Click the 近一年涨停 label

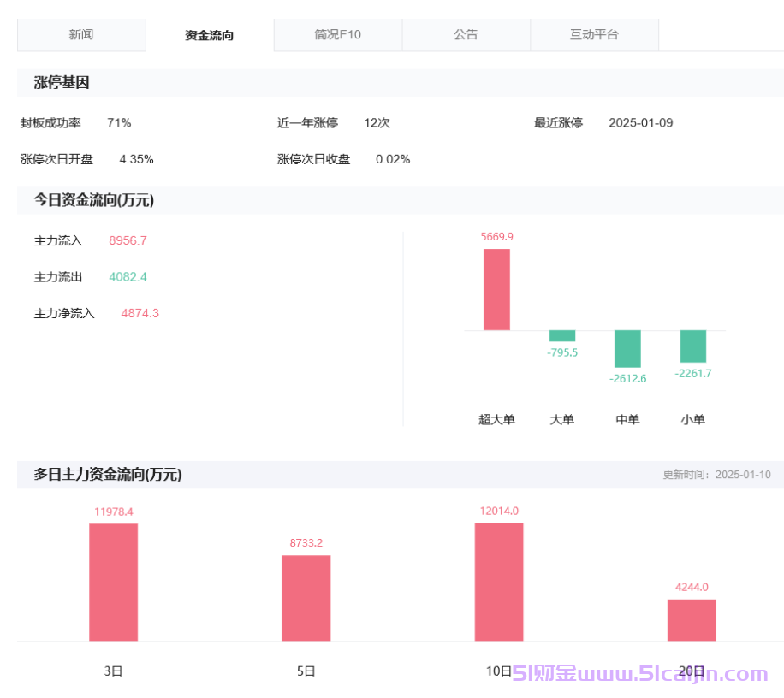307,123
